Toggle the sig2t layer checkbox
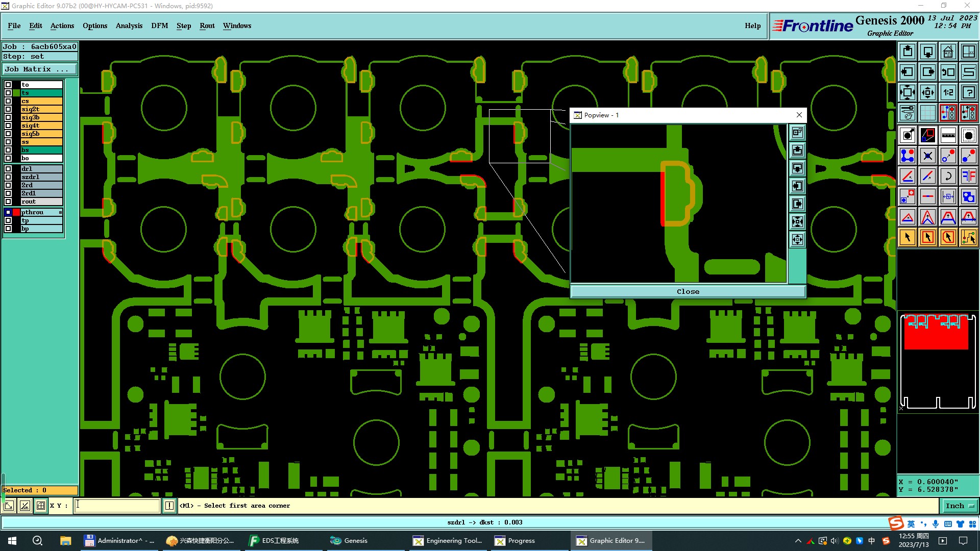The image size is (980, 551). point(8,109)
